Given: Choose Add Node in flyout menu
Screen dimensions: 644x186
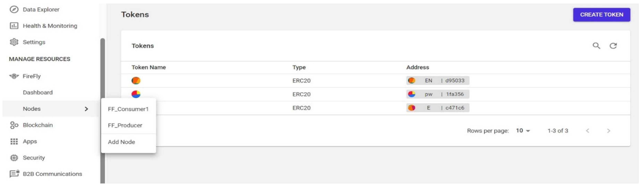Looking at the screenshot, I should pos(122,142).
